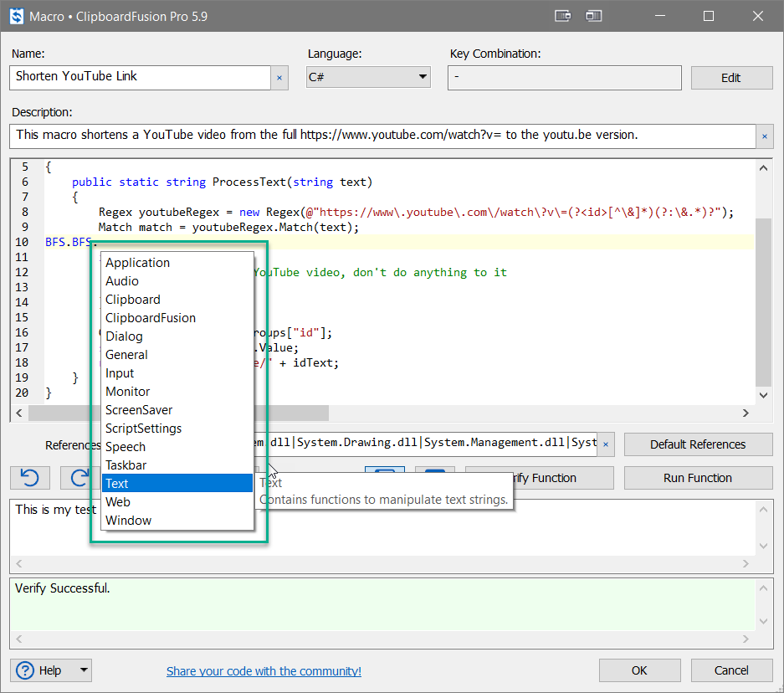The image size is (784, 693).
Task: Click output box scroll down arrow
Action: [763, 622]
